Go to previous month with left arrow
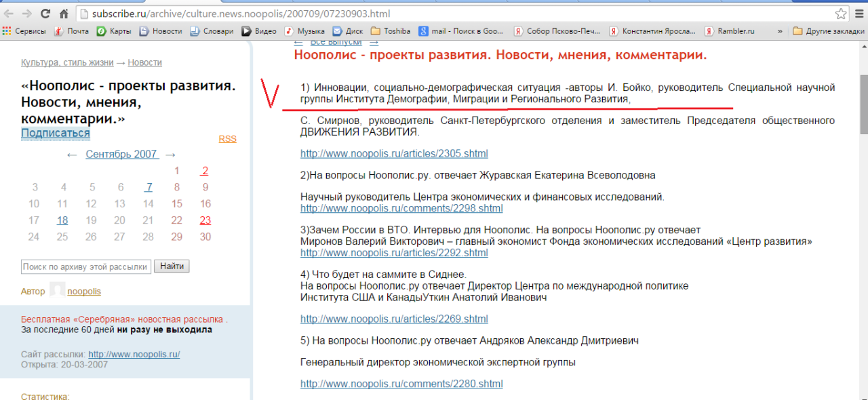 click(x=72, y=155)
